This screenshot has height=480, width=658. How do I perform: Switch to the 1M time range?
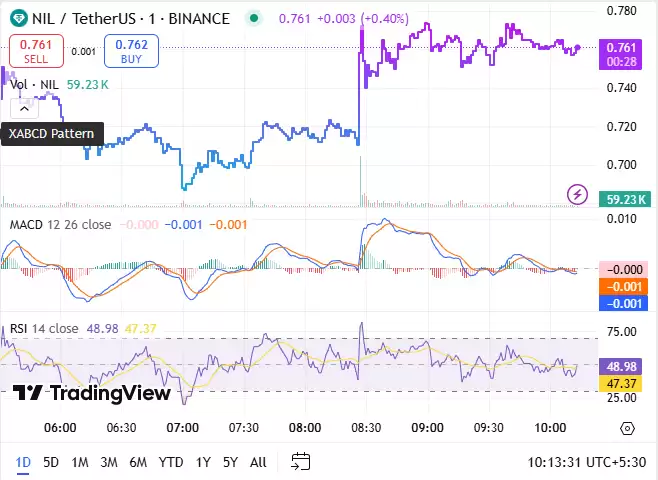coord(80,462)
